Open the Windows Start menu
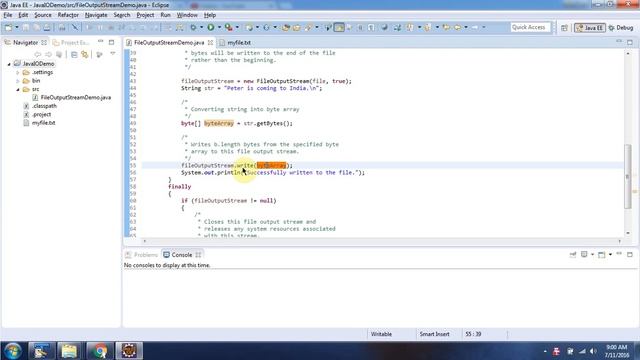 (x=12, y=351)
